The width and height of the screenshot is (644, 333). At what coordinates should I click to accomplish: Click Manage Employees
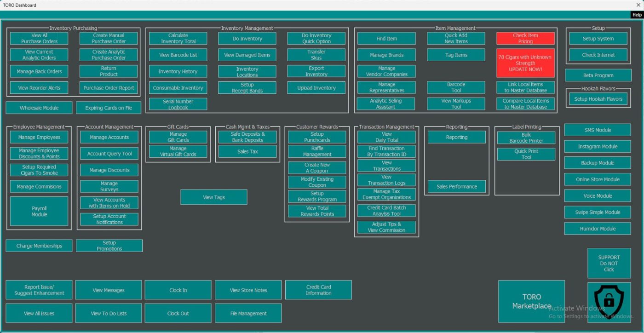tap(39, 138)
